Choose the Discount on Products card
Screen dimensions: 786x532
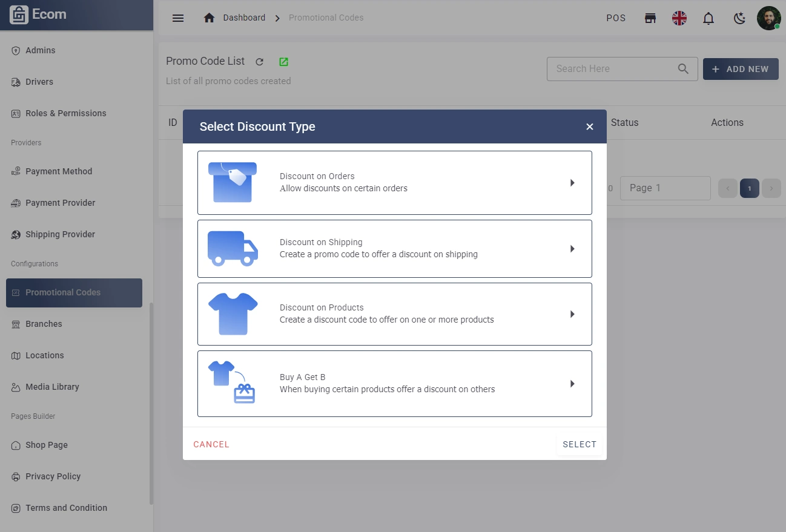tap(394, 314)
